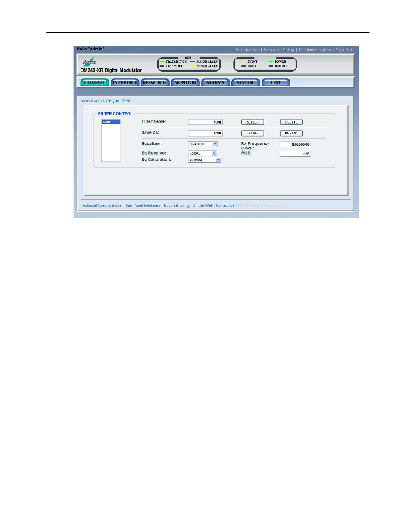Click the REMOTE indicator light

[271, 66]
